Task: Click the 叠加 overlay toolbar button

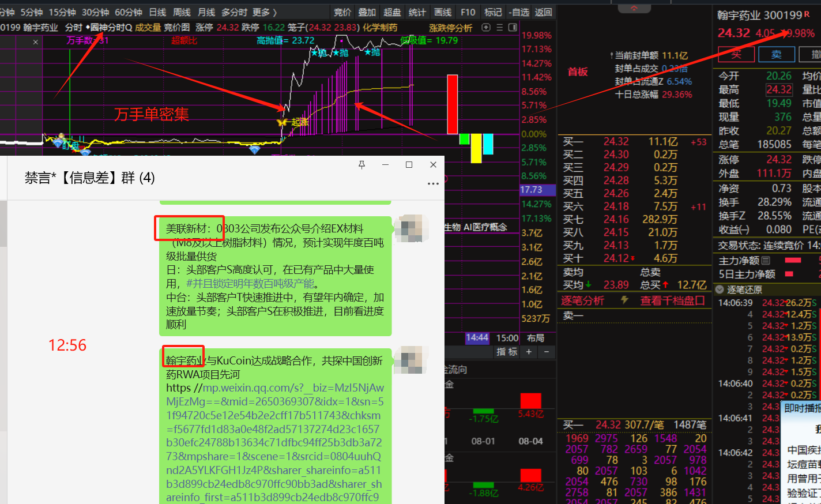Action: [x=367, y=12]
